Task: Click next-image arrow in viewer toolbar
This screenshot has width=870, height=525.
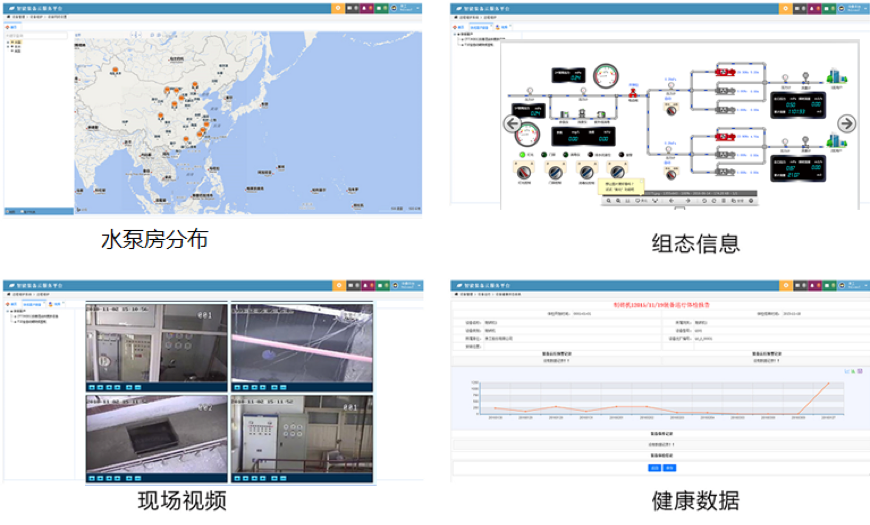Action: click(x=688, y=201)
